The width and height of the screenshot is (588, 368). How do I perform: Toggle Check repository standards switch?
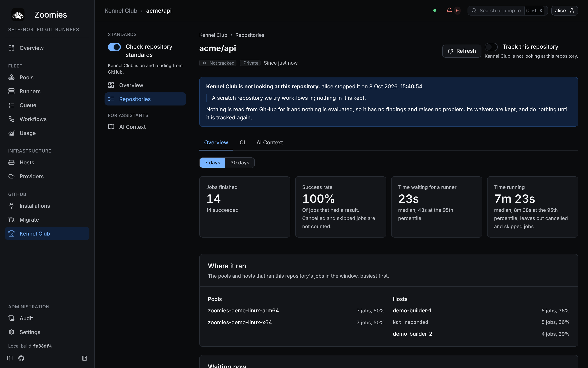[x=114, y=47]
